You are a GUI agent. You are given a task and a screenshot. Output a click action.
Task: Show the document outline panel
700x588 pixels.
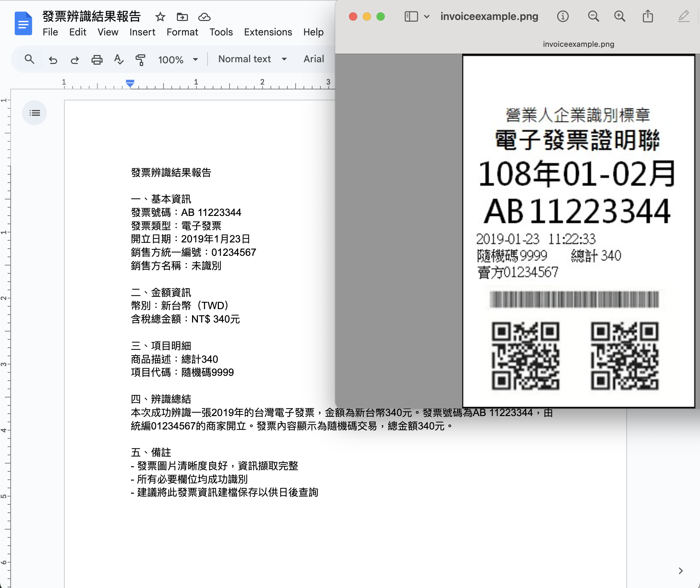(34, 113)
